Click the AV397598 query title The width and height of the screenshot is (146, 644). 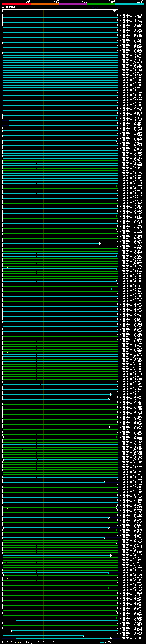click(x=8, y=8)
